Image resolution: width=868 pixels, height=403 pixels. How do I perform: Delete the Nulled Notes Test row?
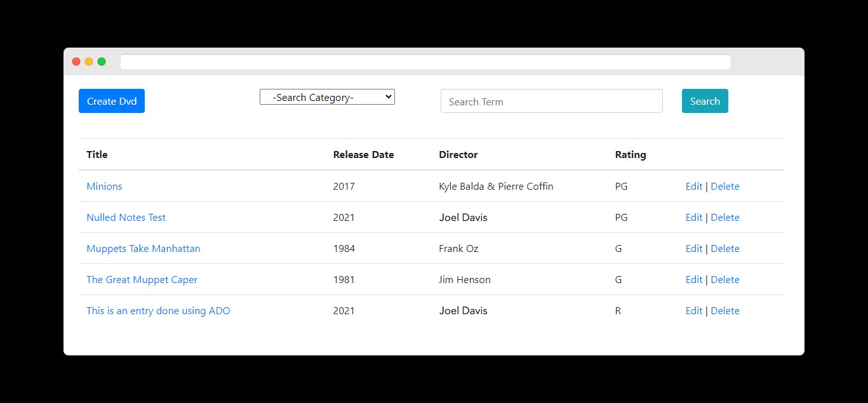tap(725, 217)
